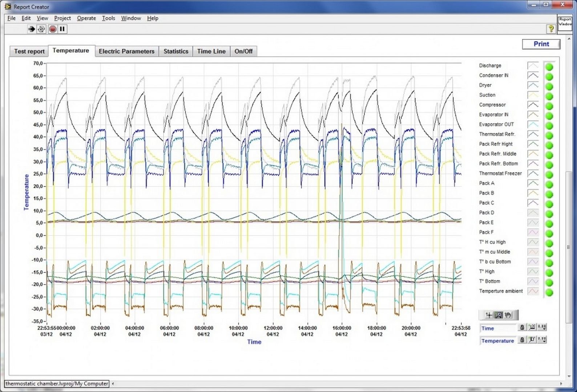Toggle the green LED for Evaporator IN
The height and width of the screenshot is (392, 577).
[549, 116]
